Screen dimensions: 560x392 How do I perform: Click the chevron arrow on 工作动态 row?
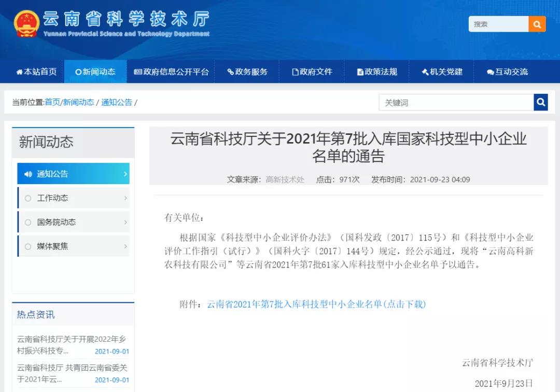(125, 198)
